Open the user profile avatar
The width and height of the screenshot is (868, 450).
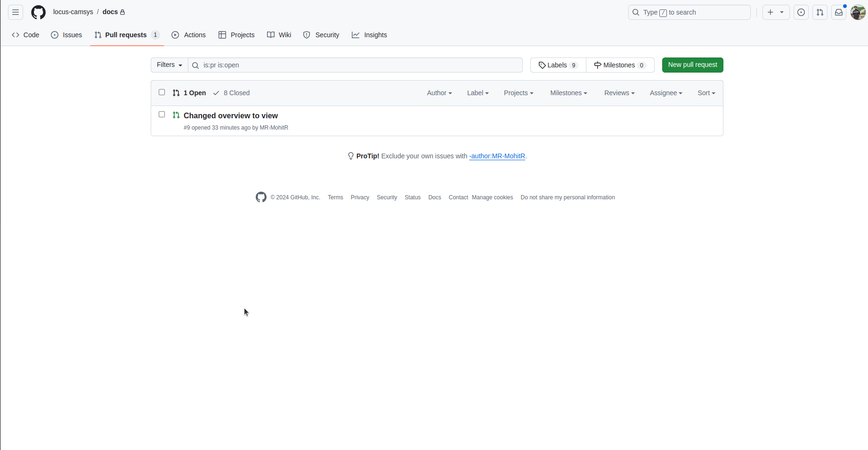tap(858, 12)
